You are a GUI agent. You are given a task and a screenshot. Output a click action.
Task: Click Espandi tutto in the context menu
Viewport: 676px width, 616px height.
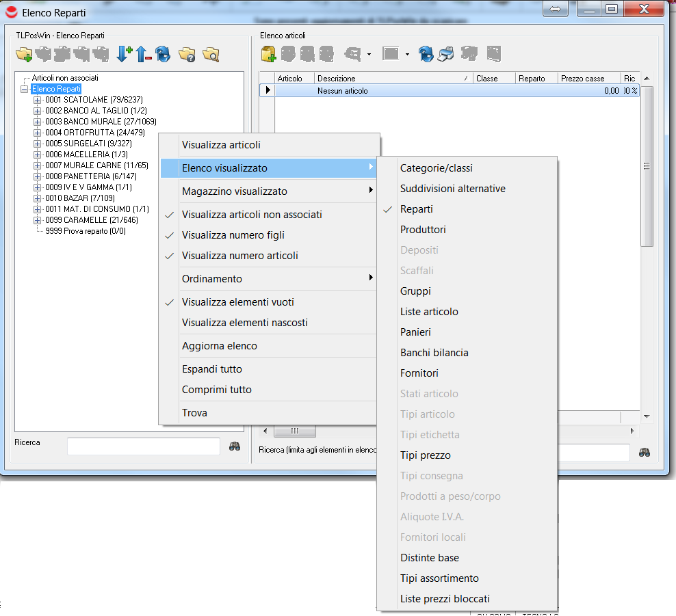[x=211, y=369]
